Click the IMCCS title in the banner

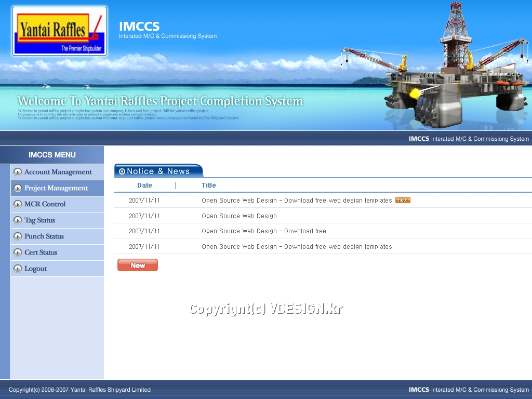click(139, 26)
